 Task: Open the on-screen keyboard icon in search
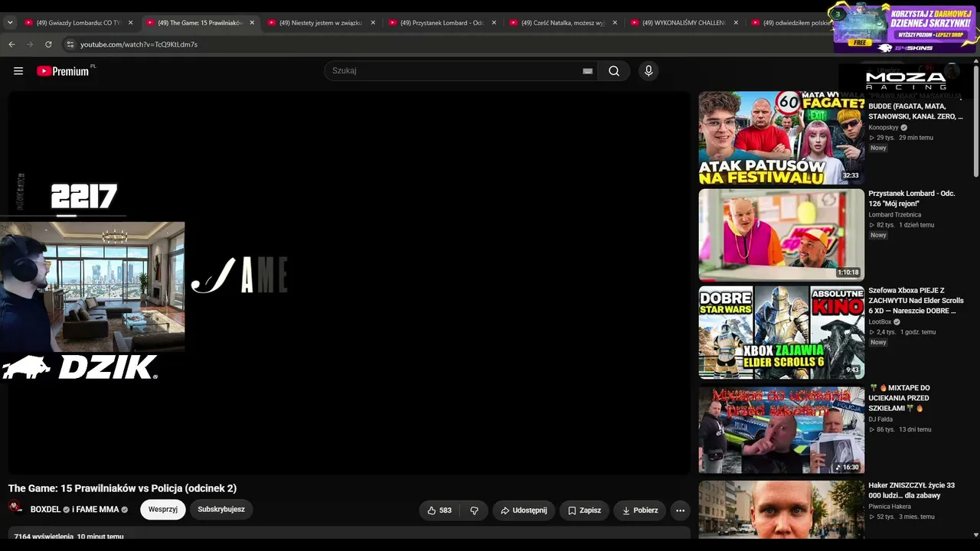point(587,71)
